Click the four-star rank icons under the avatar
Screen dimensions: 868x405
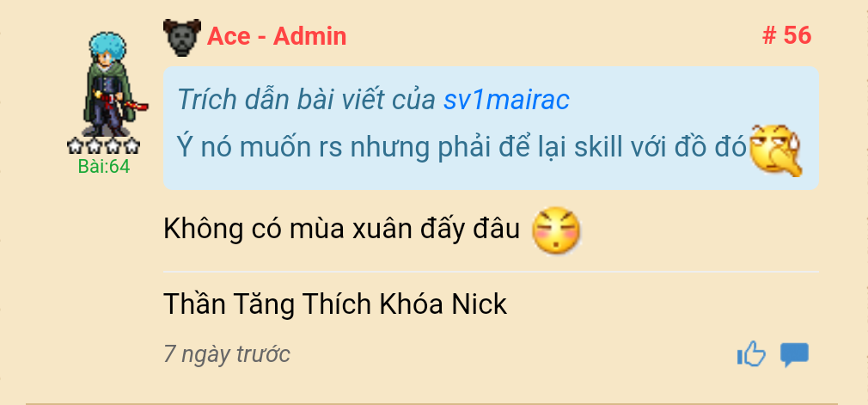103,146
